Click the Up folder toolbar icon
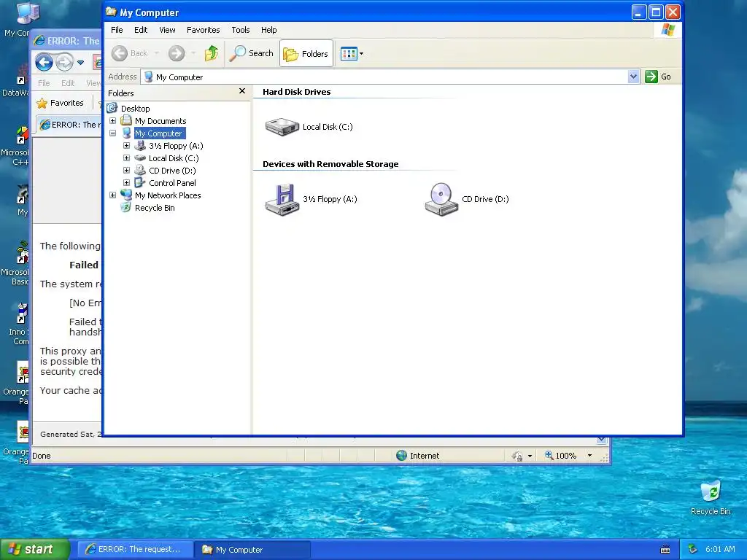Viewport: 747px width, 560px height. point(211,53)
